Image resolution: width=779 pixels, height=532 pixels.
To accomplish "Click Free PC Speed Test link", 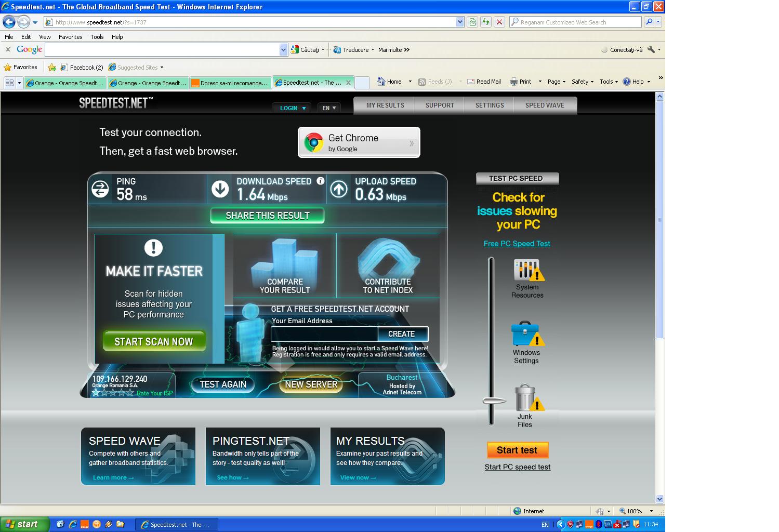I will click(517, 243).
